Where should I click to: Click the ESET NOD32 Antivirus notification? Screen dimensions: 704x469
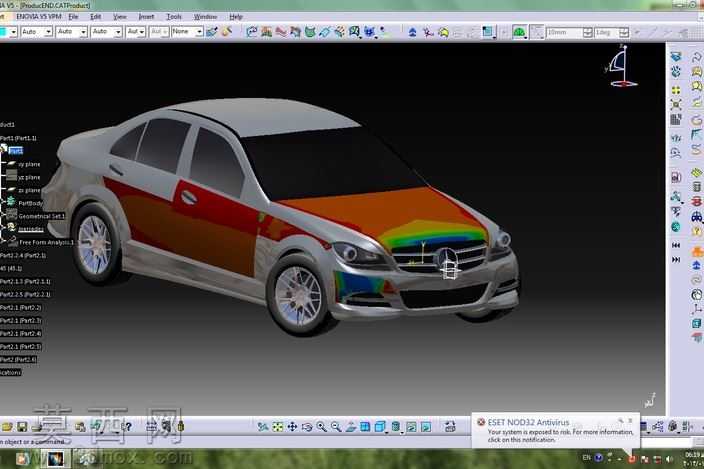[x=556, y=430]
